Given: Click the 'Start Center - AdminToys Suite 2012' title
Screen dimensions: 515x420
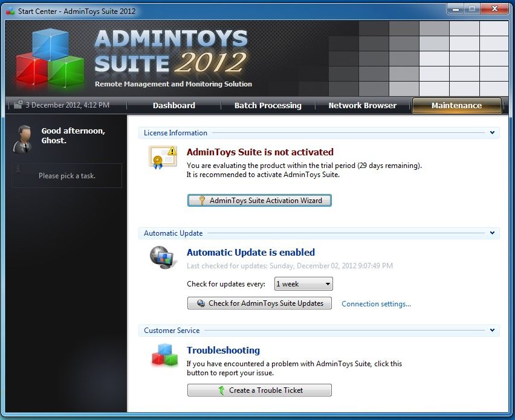Looking at the screenshot, I should click(x=77, y=11).
